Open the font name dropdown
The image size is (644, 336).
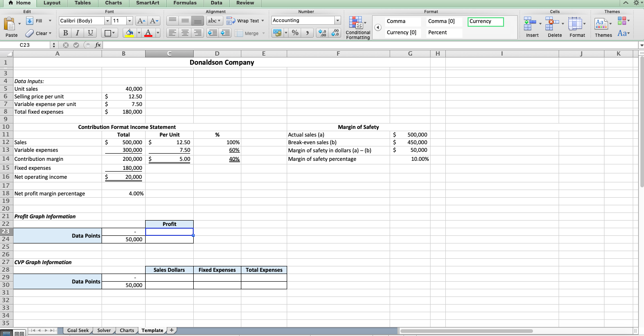tap(107, 20)
